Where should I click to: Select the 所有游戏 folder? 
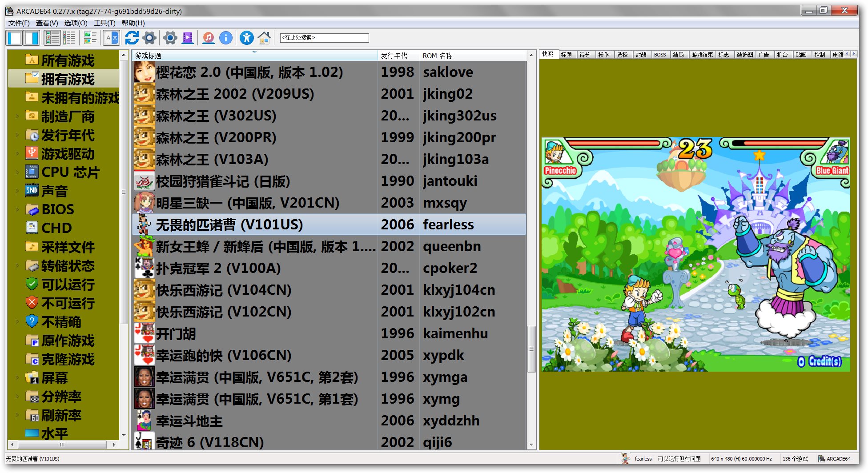click(68, 60)
